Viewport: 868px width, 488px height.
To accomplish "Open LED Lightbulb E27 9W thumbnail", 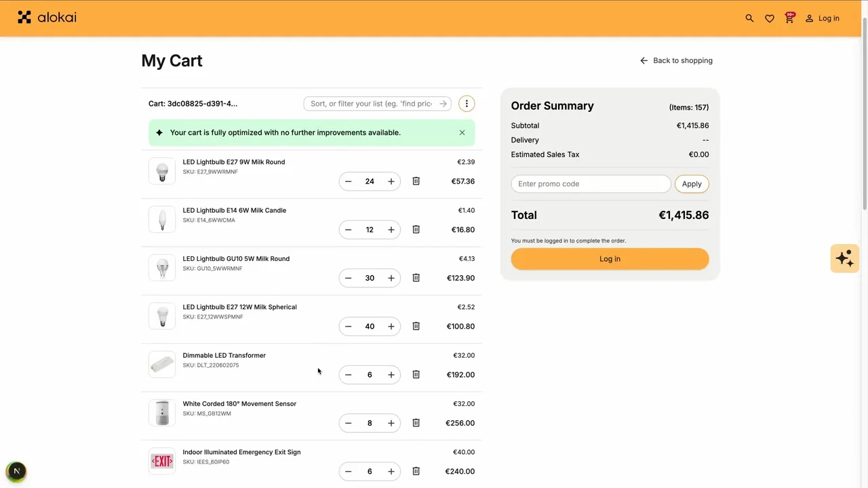I will pos(162,171).
